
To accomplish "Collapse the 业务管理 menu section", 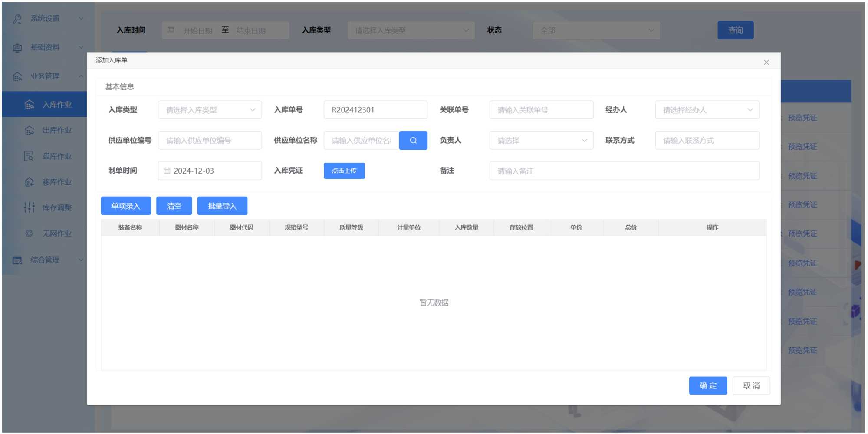I will [47, 76].
